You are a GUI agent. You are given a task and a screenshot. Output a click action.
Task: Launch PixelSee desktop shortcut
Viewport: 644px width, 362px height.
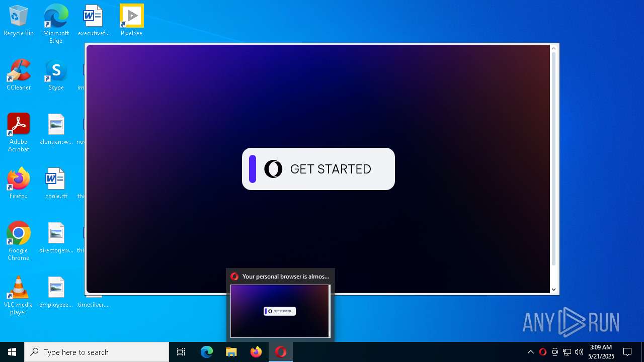coord(131,21)
